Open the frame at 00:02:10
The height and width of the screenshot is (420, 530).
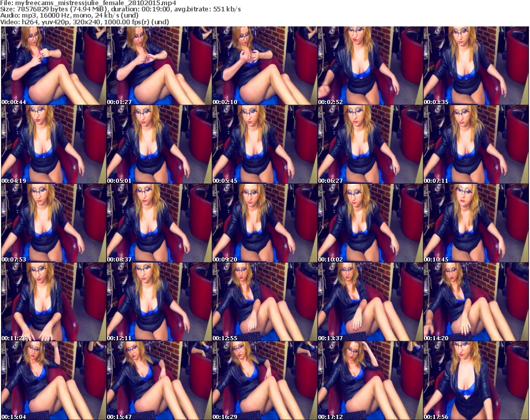tap(264, 66)
